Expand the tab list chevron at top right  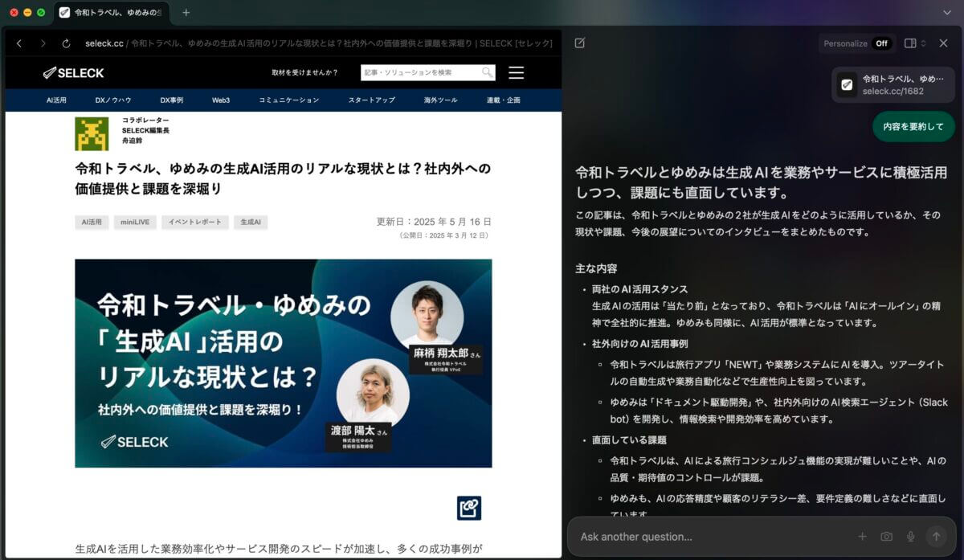pyautogui.click(x=947, y=13)
